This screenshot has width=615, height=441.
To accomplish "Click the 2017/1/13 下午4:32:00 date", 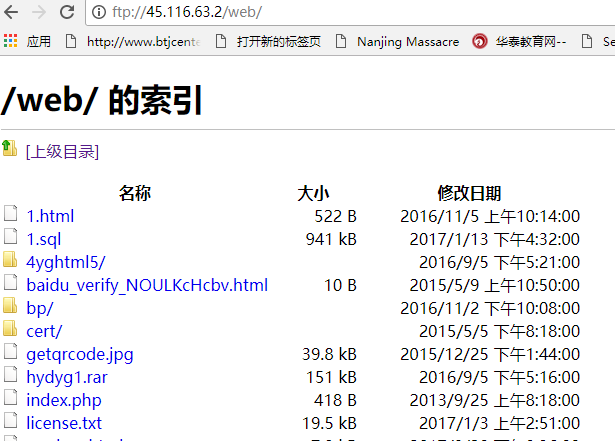I will pos(495,239).
